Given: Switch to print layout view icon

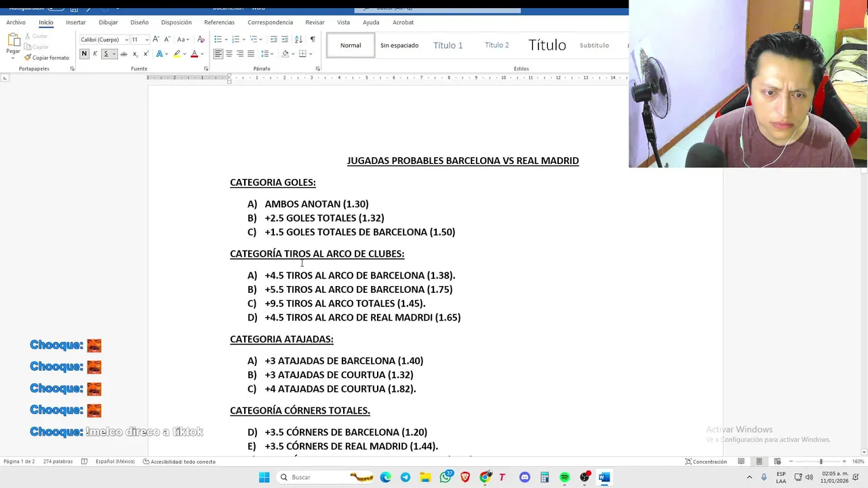Looking at the screenshot, I should coord(759,462).
